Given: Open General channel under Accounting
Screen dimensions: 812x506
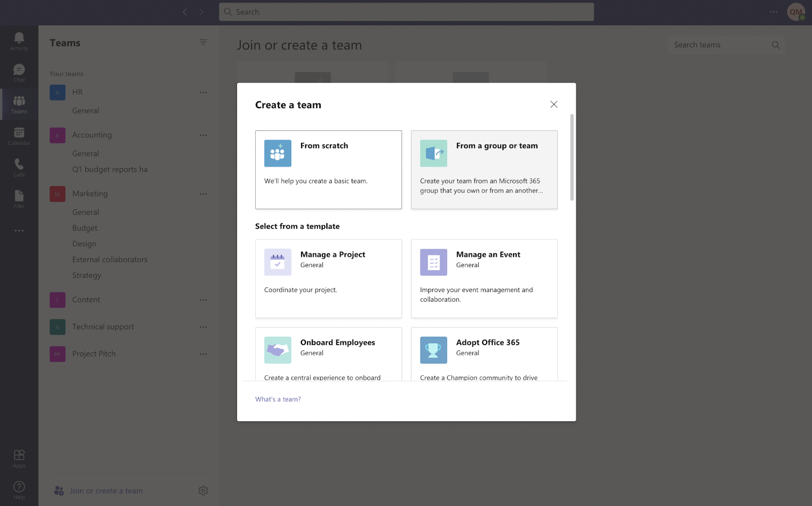Looking at the screenshot, I should click(x=85, y=154).
